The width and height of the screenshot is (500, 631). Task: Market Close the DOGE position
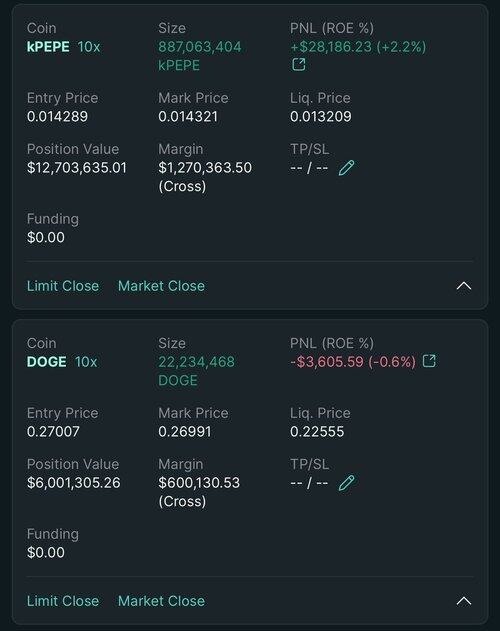[x=161, y=601]
